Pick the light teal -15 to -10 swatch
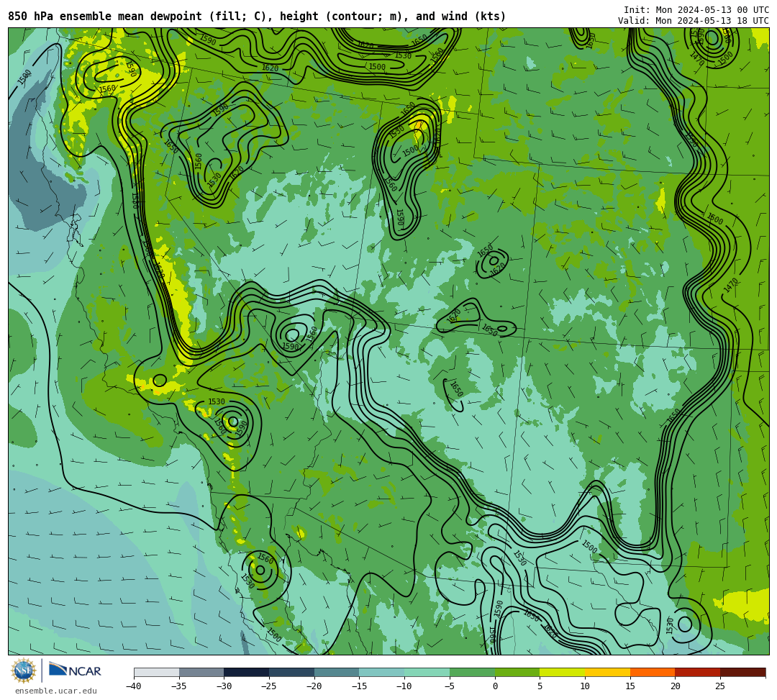Viewport: 777px width, 700px height. pyautogui.click(x=382, y=672)
